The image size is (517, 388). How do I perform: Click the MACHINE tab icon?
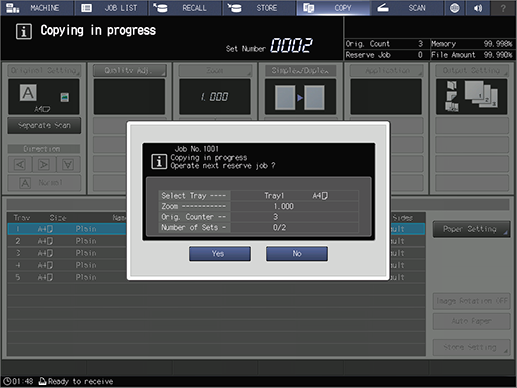click(x=13, y=8)
